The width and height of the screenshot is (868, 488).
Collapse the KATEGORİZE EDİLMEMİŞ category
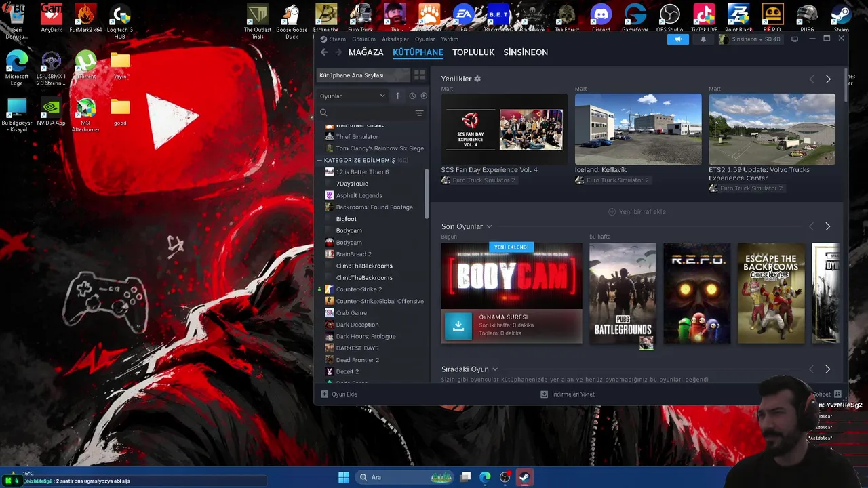320,161
